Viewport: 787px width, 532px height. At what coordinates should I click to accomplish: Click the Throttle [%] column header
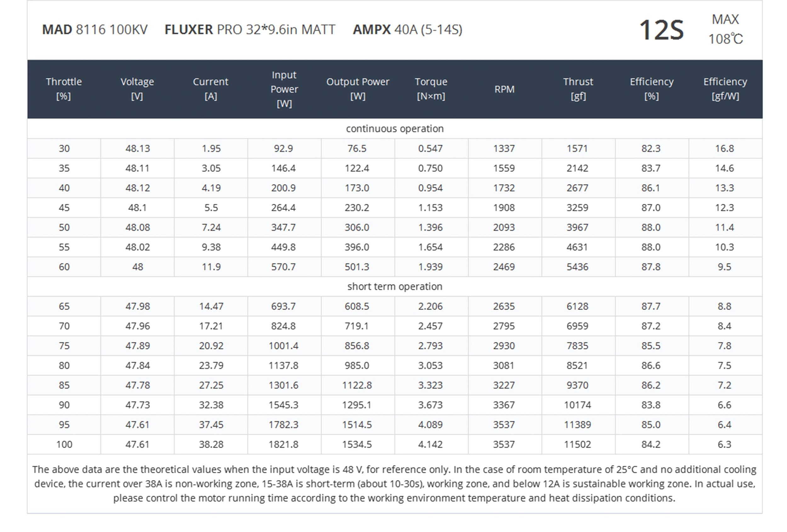(64, 89)
